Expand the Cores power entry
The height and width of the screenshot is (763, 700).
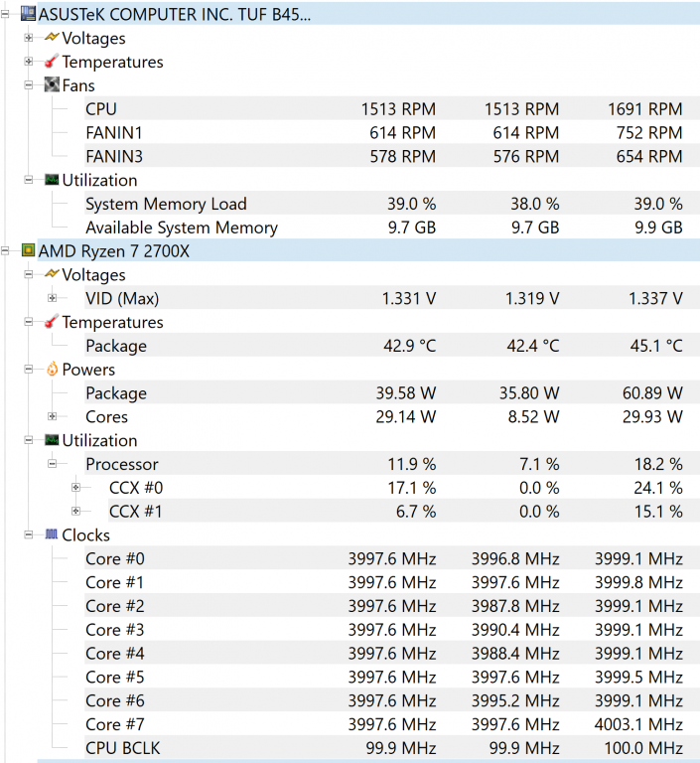pos(52,416)
